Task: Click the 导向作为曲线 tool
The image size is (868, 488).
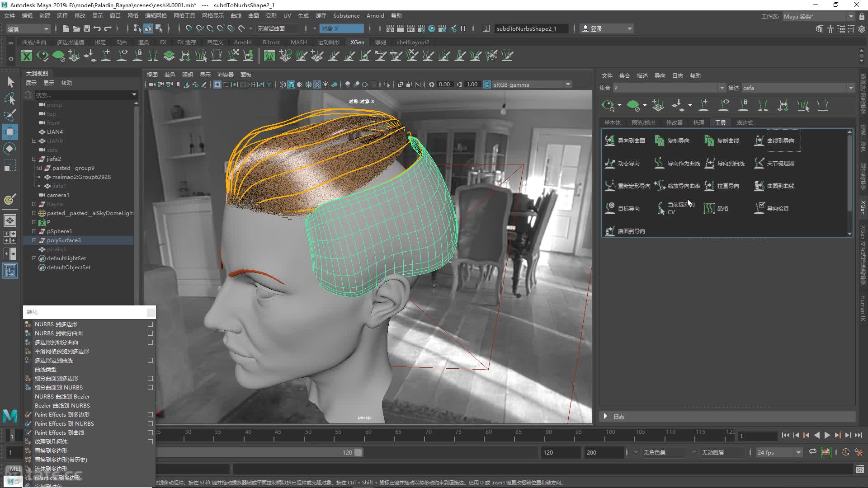Action: coord(677,163)
